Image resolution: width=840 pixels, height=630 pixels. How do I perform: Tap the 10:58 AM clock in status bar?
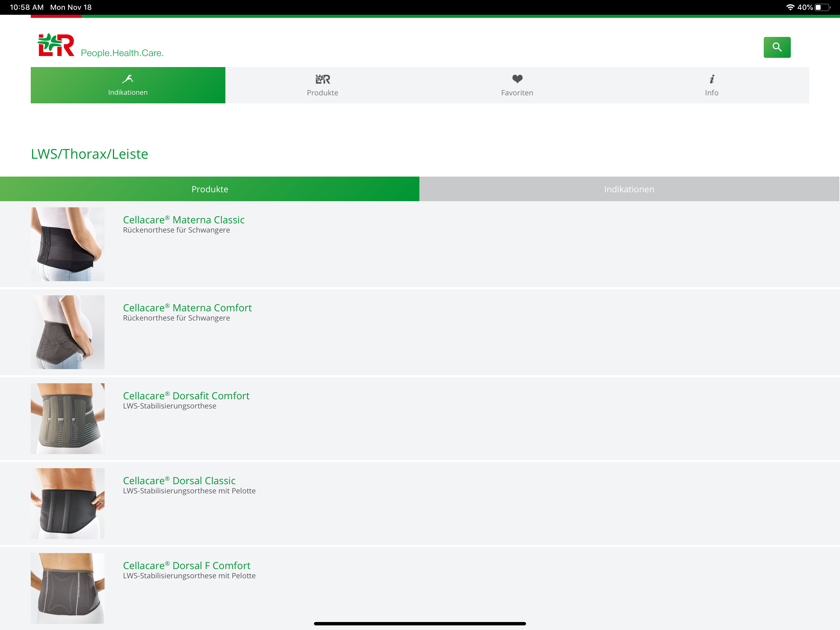[x=26, y=7]
